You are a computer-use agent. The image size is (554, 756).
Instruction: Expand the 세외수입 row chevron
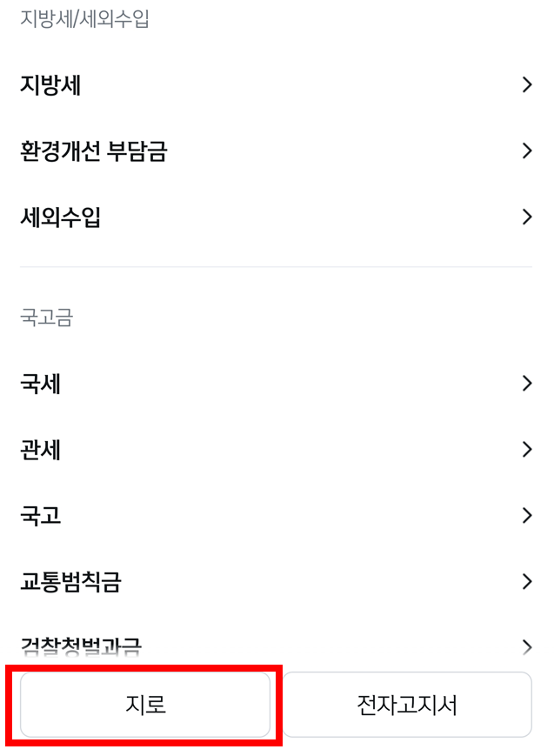tap(527, 217)
